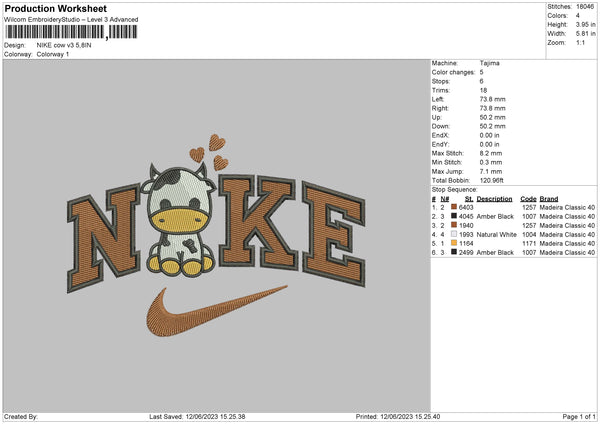Click 'Amber Black' in stop row 6
This screenshot has width=600, height=424.
tap(495, 253)
